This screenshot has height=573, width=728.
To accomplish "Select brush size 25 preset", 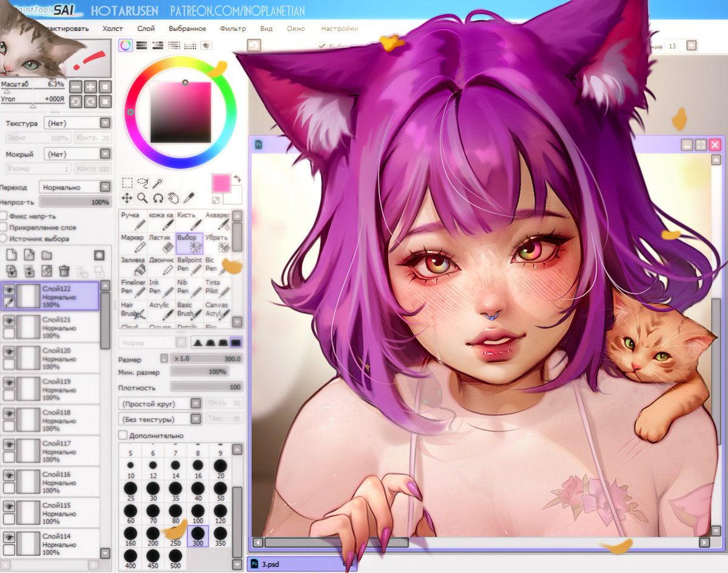I will click(130, 491).
